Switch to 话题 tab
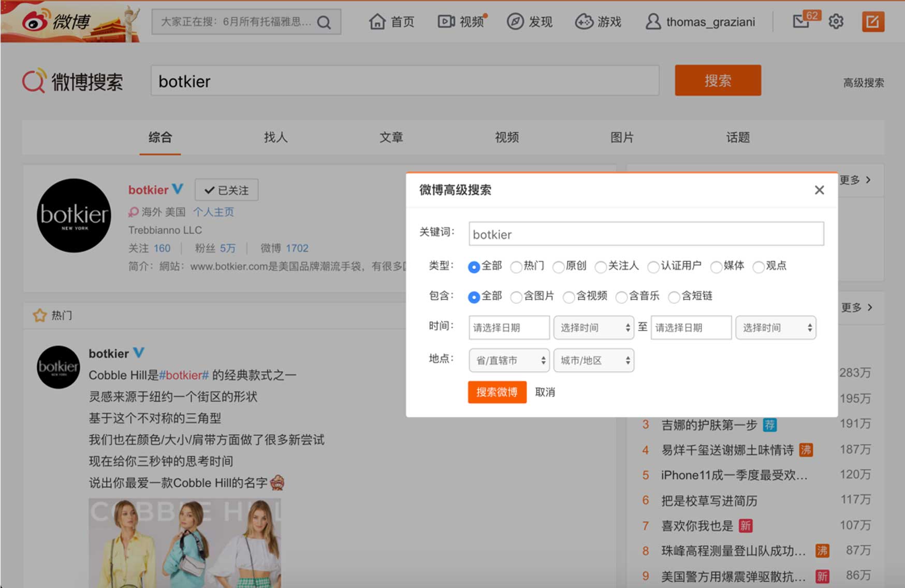The height and width of the screenshot is (588, 905). pyautogui.click(x=738, y=137)
